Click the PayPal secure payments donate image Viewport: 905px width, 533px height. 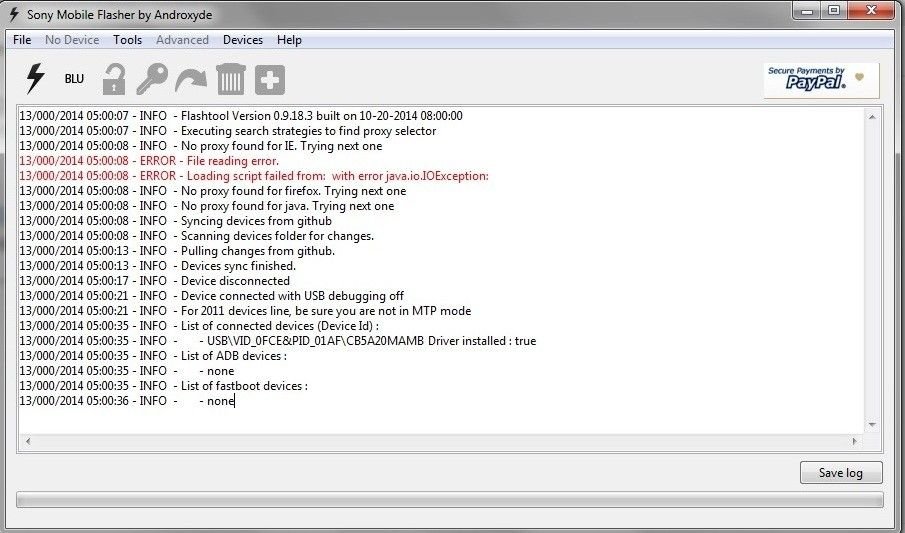(821, 80)
